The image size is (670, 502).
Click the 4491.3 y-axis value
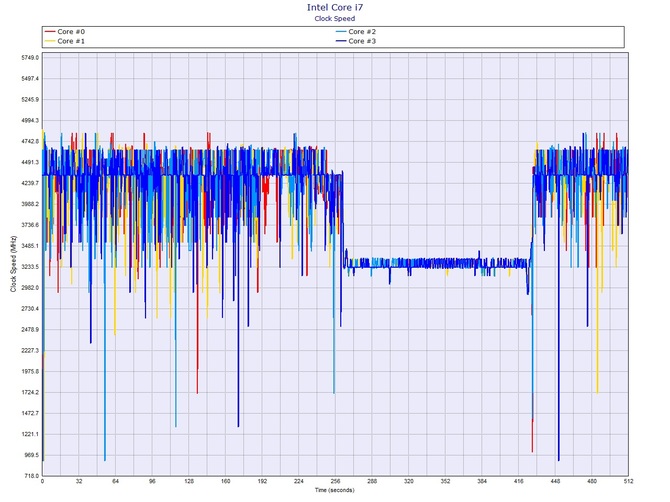coord(30,162)
